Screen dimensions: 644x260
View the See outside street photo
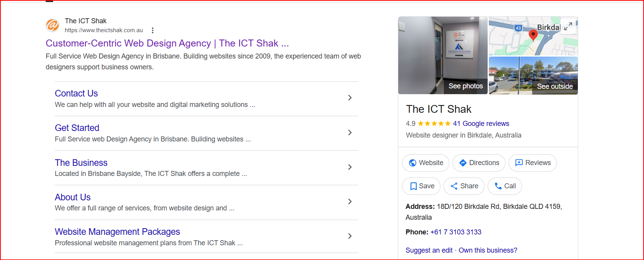[533, 76]
